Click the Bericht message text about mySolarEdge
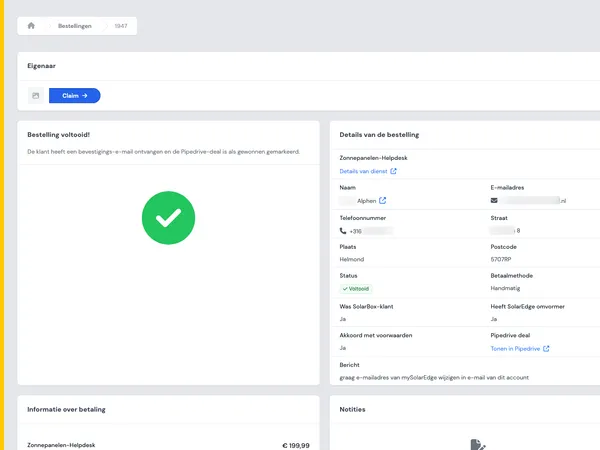 pos(434,378)
